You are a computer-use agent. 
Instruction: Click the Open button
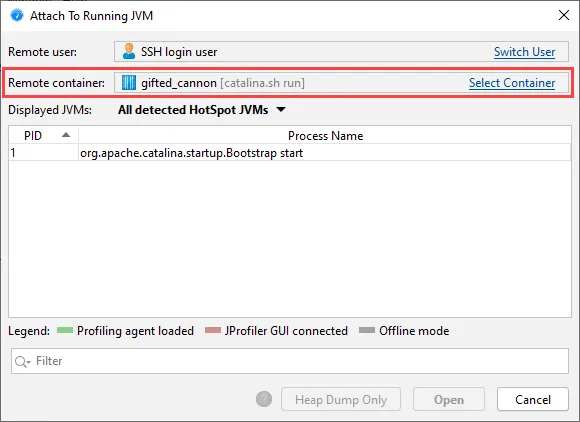click(x=449, y=399)
